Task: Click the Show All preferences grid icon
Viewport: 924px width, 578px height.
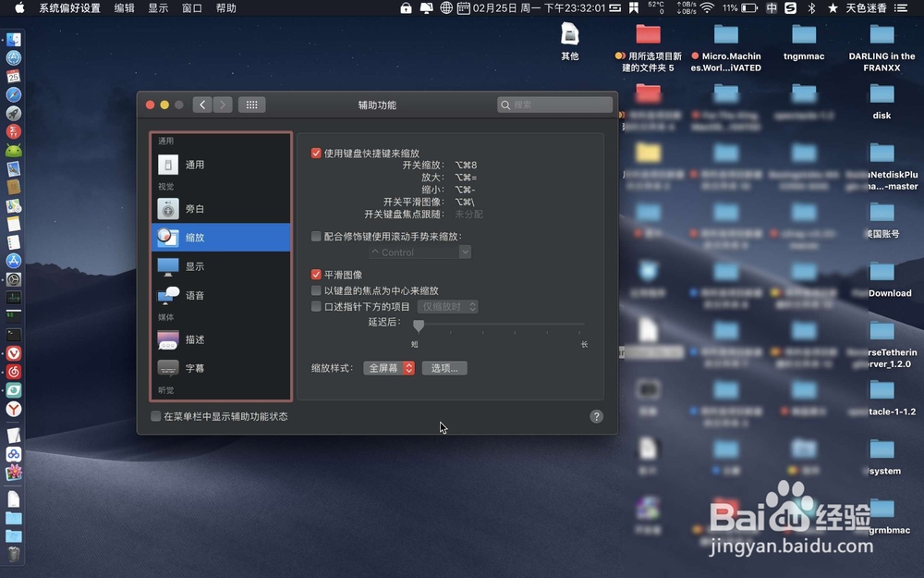Action: click(251, 105)
